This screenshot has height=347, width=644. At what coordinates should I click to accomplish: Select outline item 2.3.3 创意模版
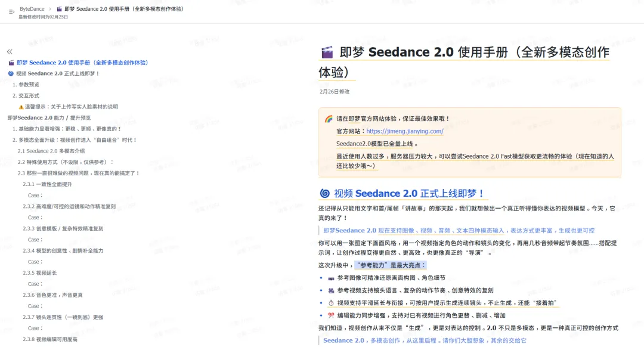[63, 229]
